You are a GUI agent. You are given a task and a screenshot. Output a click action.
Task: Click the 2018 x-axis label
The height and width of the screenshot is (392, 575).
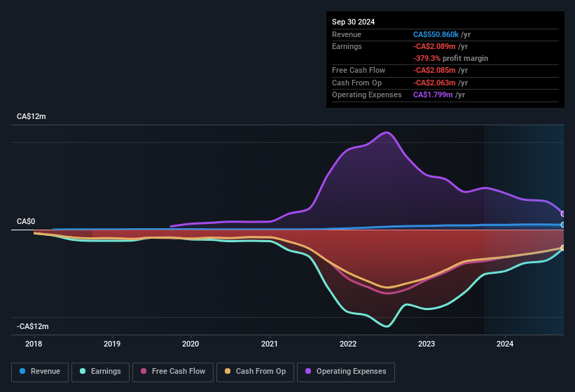pyautogui.click(x=34, y=344)
